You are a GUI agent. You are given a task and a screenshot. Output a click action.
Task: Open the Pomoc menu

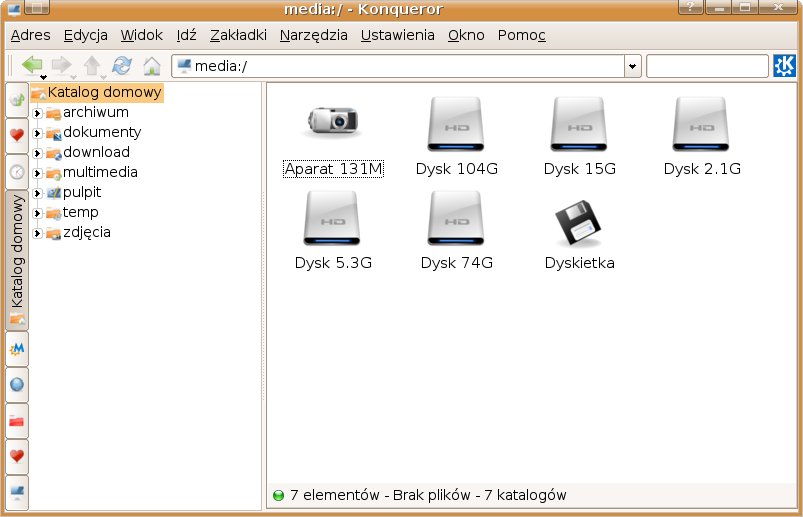521,35
